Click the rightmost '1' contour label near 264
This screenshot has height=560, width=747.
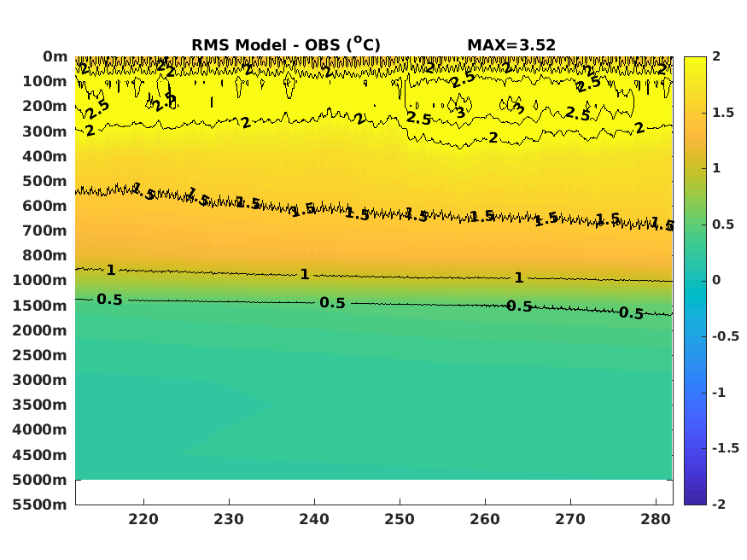(x=519, y=277)
